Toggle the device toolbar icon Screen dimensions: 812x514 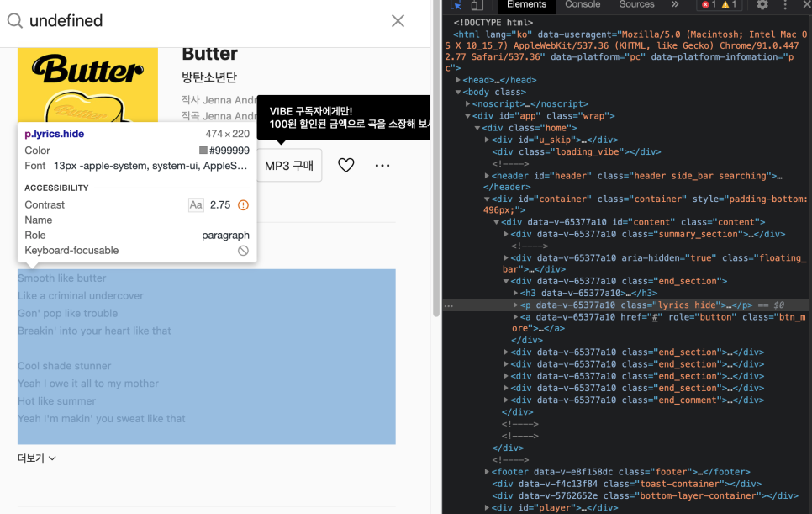coord(477,5)
